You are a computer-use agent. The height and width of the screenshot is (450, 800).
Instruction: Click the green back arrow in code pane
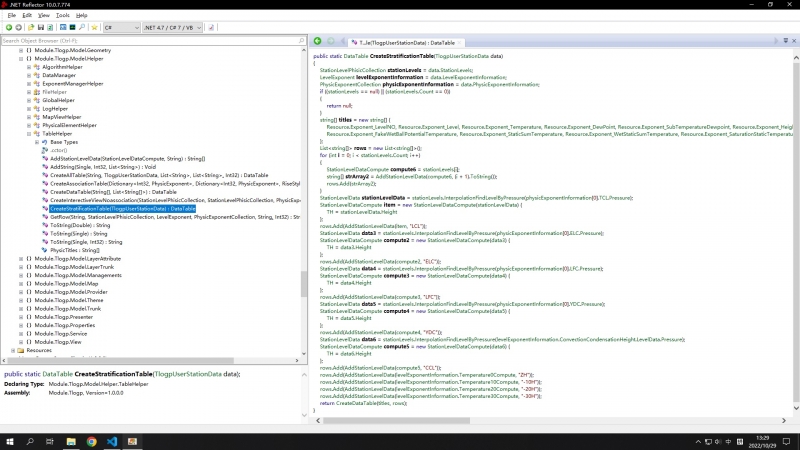pyautogui.click(x=318, y=41)
